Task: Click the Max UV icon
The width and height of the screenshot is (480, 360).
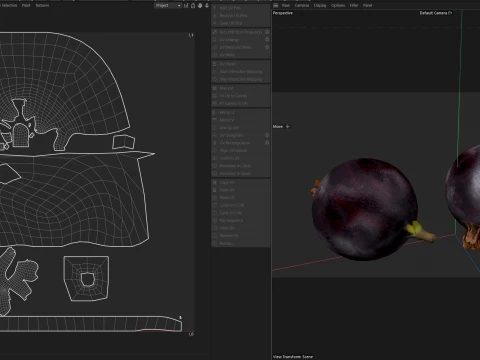Action: click(215, 88)
